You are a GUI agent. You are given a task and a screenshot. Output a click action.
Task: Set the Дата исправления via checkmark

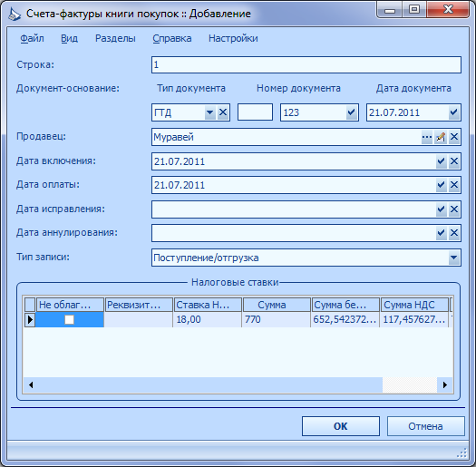point(441,209)
